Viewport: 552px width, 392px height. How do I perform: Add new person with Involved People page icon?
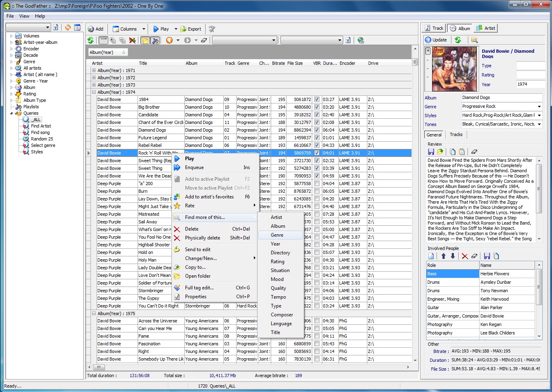point(431,256)
